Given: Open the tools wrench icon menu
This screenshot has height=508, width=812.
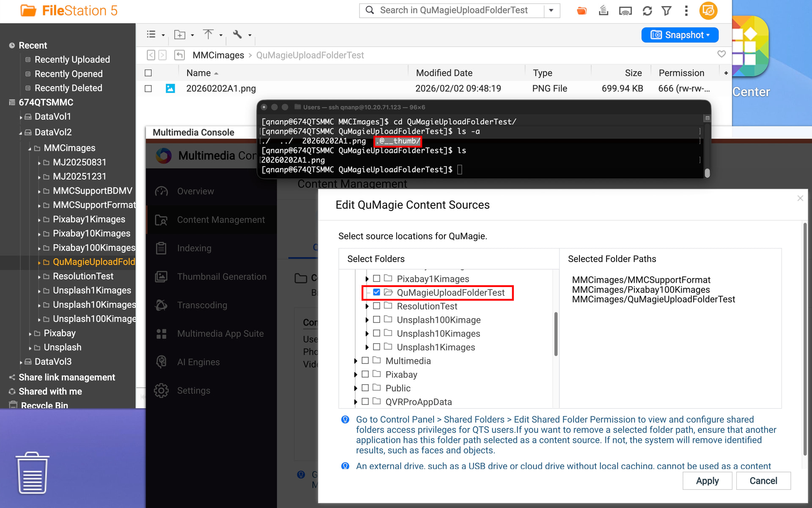Looking at the screenshot, I should coord(238,35).
